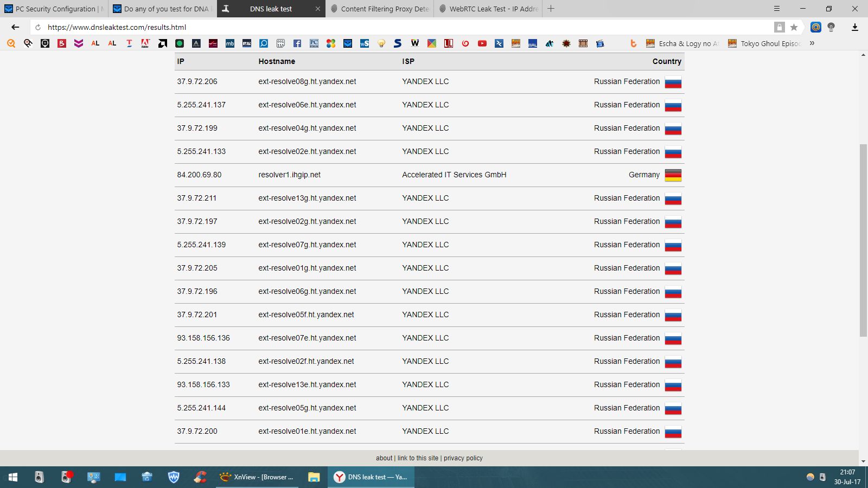This screenshot has height=488, width=868.
Task: Open the Mail.ru @ extension icon
Action: pos(815,27)
